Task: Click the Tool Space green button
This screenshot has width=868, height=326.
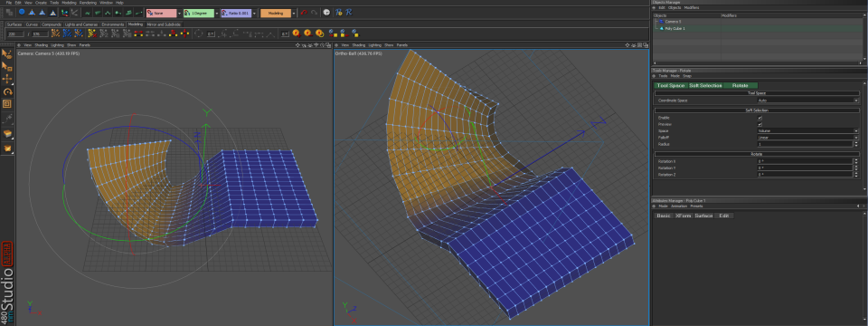Action: [670, 85]
